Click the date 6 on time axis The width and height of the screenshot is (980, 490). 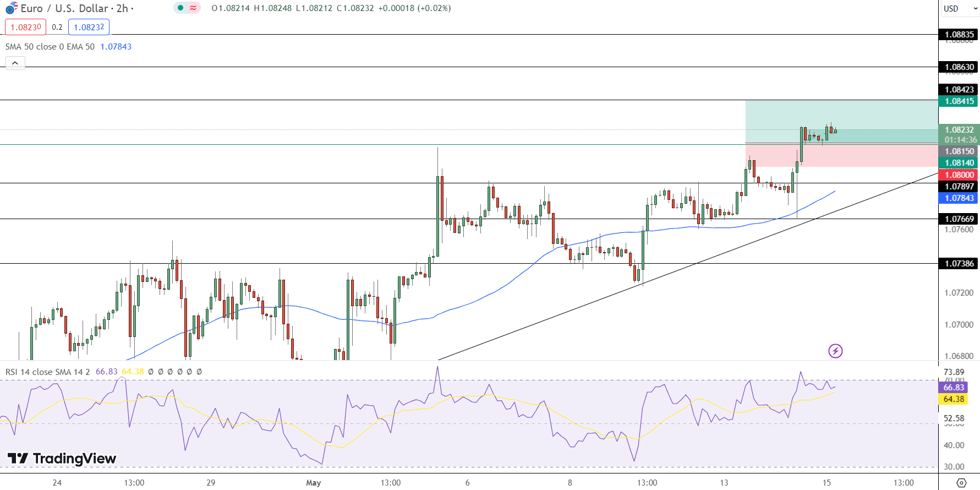467,483
